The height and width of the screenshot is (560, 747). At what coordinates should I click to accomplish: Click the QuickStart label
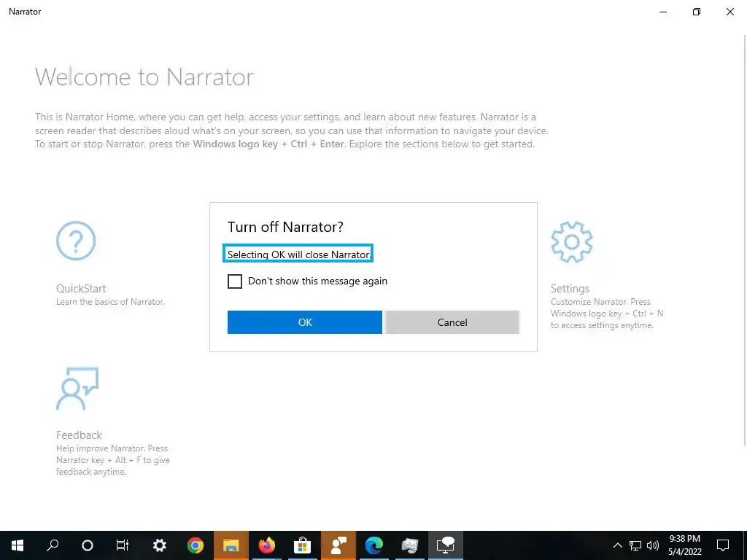(81, 289)
